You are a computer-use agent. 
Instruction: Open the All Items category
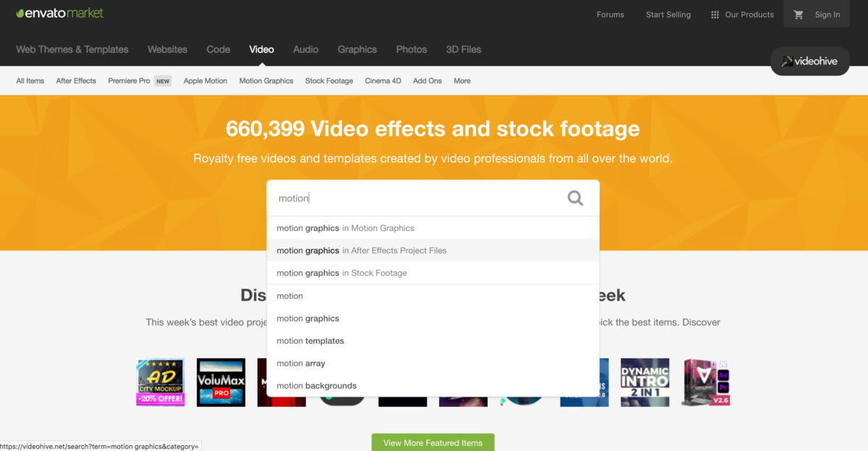click(30, 81)
